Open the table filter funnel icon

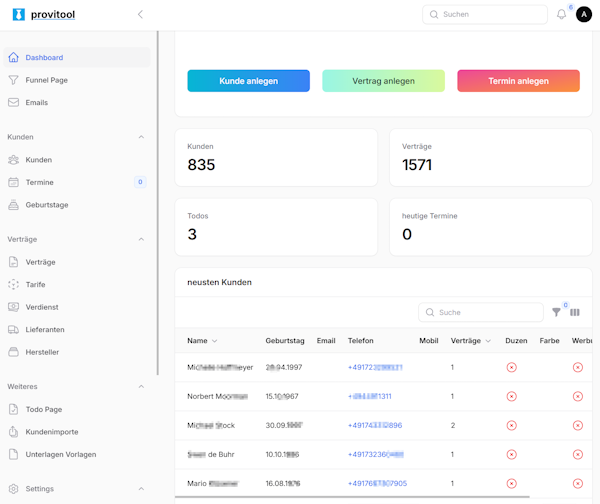[x=556, y=312]
